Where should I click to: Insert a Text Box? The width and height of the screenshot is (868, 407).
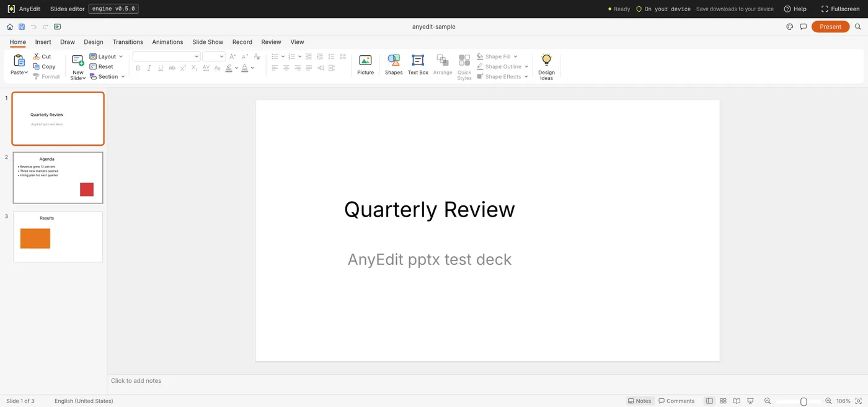pyautogui.click(x=418, y=65)
